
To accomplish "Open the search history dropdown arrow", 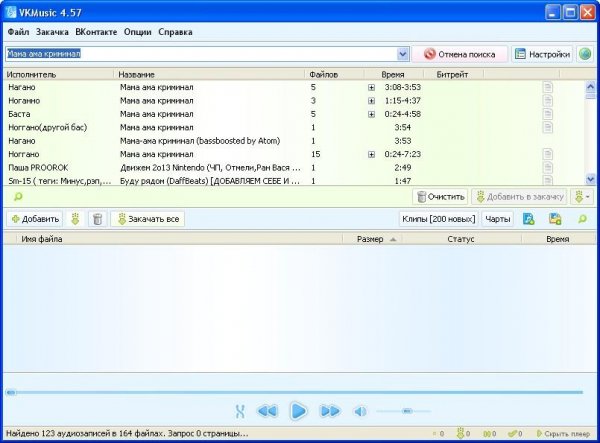I will [x=403, y=54].
